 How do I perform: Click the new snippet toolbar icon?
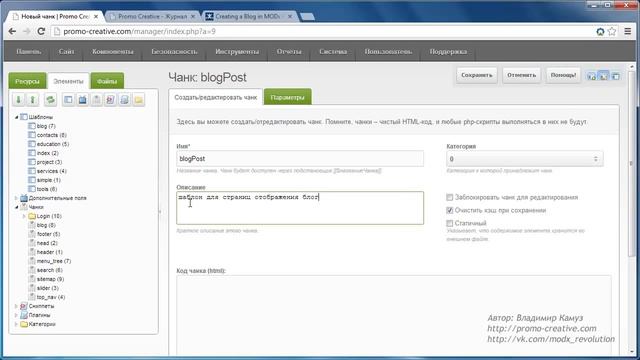click(x=110, y=99)
